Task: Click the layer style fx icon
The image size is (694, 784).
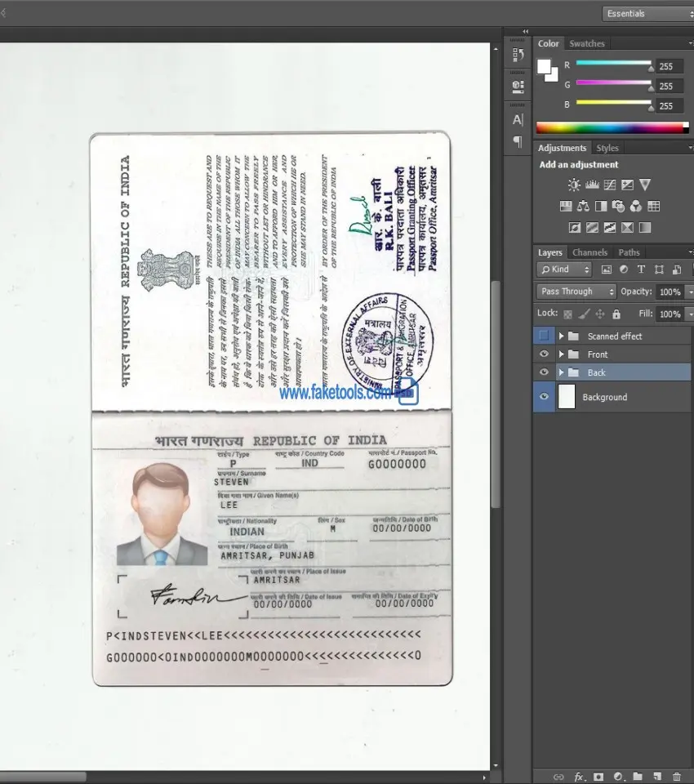Action: coord(579,777)
